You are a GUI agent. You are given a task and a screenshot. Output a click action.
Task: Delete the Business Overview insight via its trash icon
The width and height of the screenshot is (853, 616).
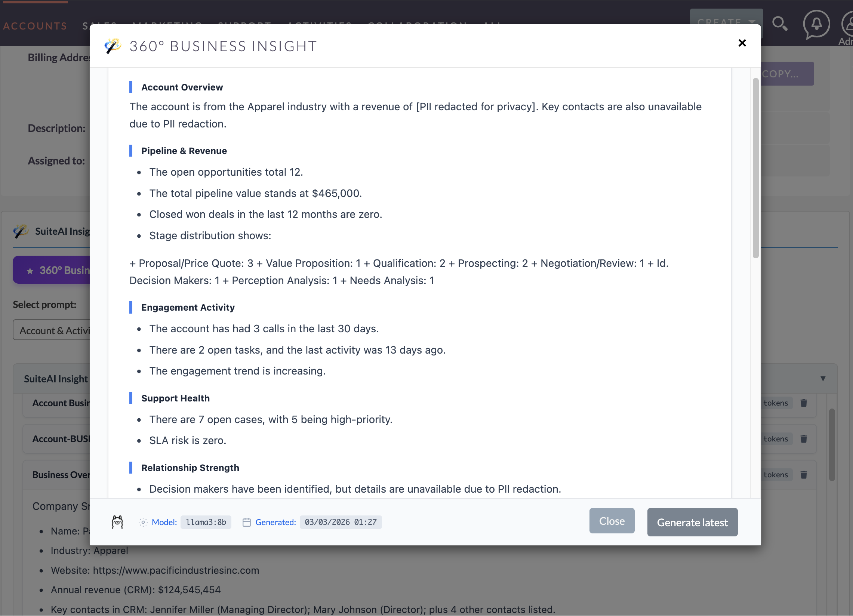tap(804, 474)
